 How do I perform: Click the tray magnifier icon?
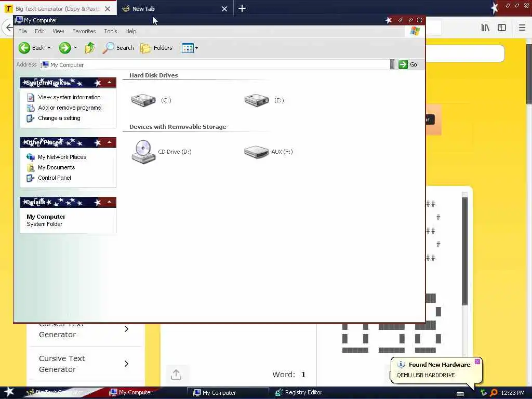point(494,393)
